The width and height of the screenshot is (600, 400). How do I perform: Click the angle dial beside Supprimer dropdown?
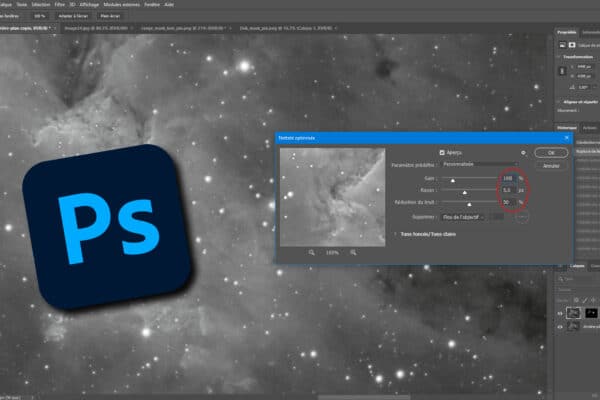pyautogui.click(x=522, y=217)
